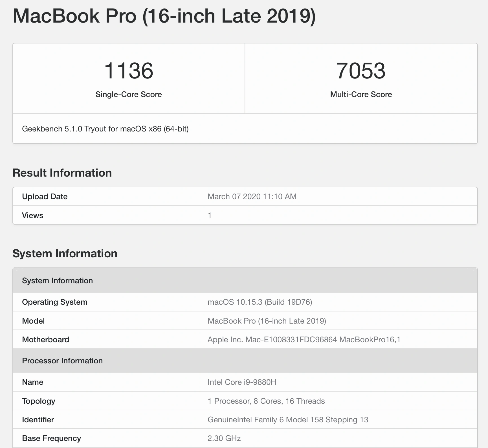Click the Identifier row label

38,420
